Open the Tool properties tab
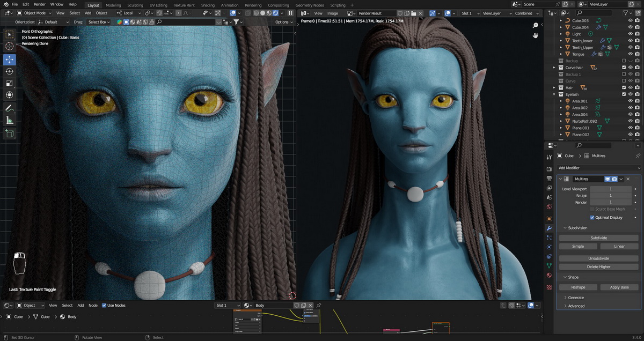 549,157
